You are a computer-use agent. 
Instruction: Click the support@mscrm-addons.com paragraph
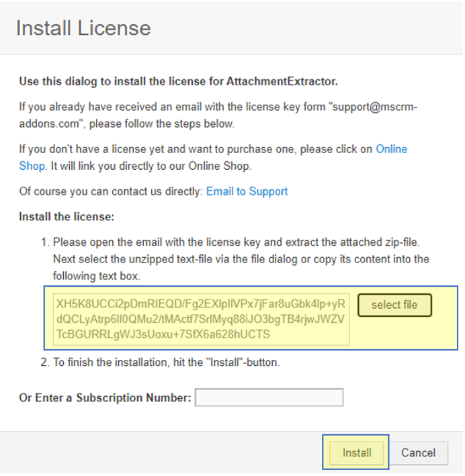click(x=218, y=115)
